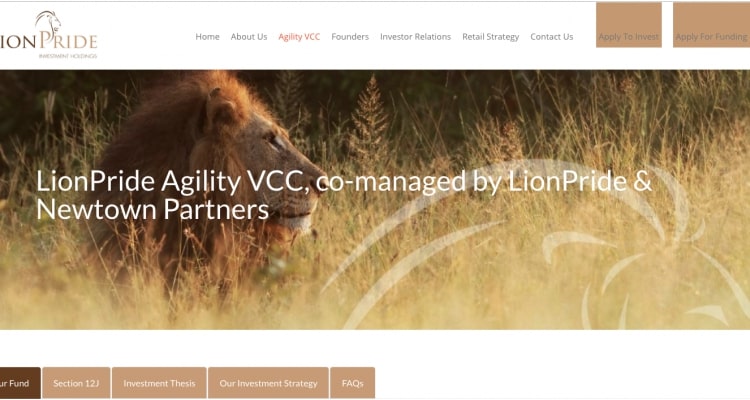Open the Investment Thesis tab

coord(159,383)
